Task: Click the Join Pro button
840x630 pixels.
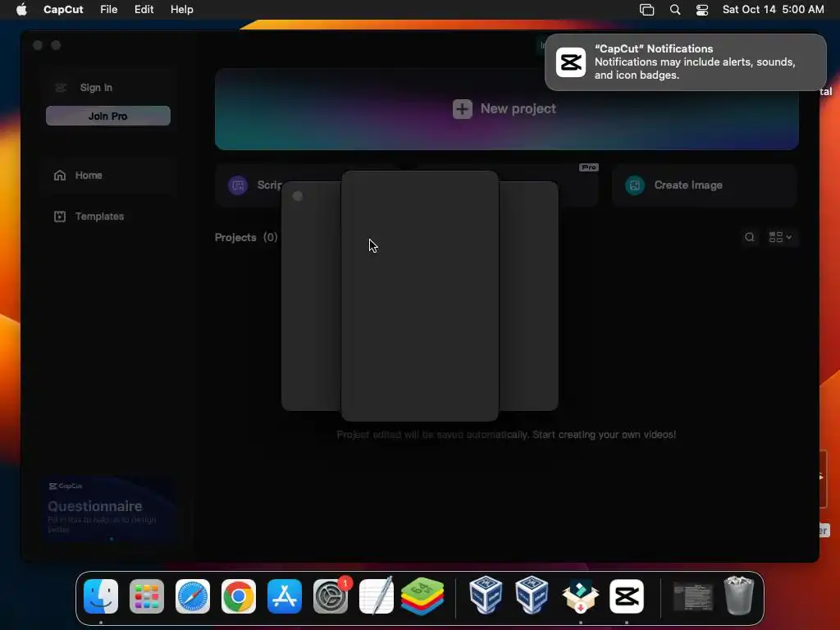Action: (108, 116)
